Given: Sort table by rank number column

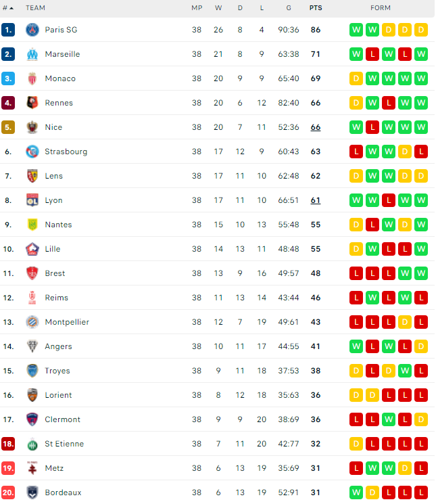Looking at the screenshot, I should coord(8,8).
